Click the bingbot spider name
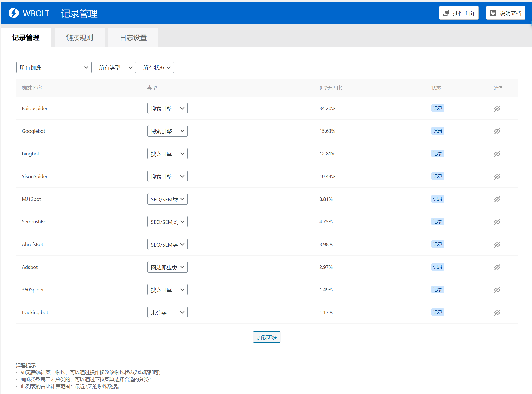The height and width of the screenshot is (394, 532). click(x=31, y=154)
